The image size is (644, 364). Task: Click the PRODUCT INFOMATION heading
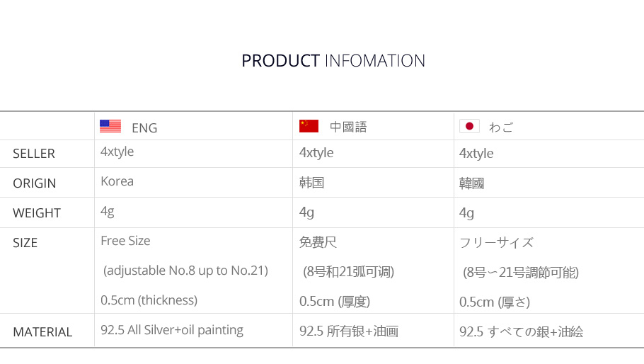point(333,61)
